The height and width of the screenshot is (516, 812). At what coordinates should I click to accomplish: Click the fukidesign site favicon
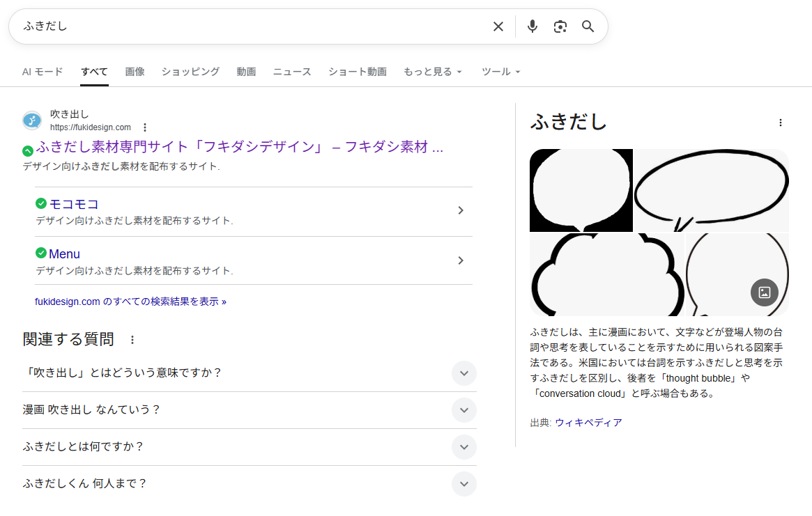coord(32,120)
